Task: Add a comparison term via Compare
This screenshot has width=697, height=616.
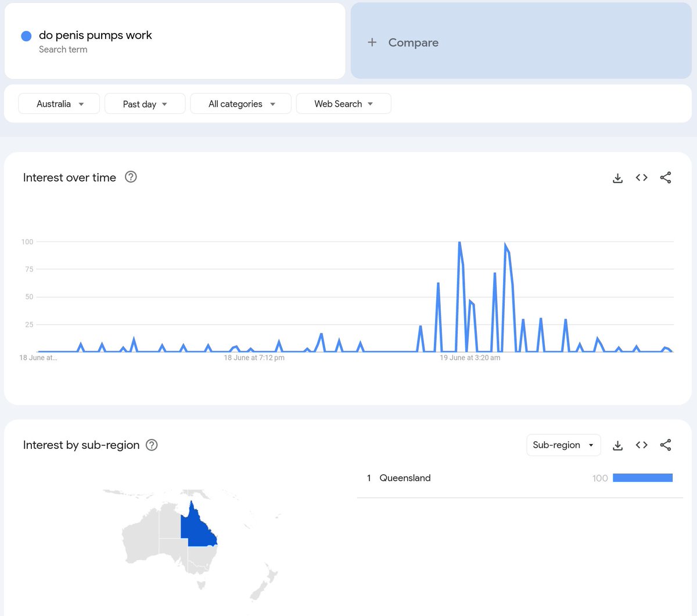Action: tap(521, 41)
